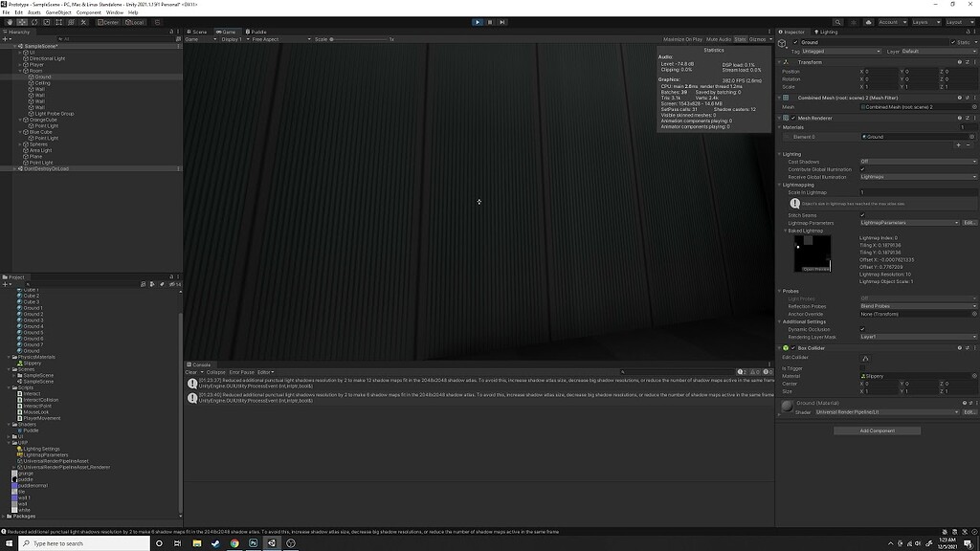Select the Rotate tool
Screen dimensions: 980x551
34,22
